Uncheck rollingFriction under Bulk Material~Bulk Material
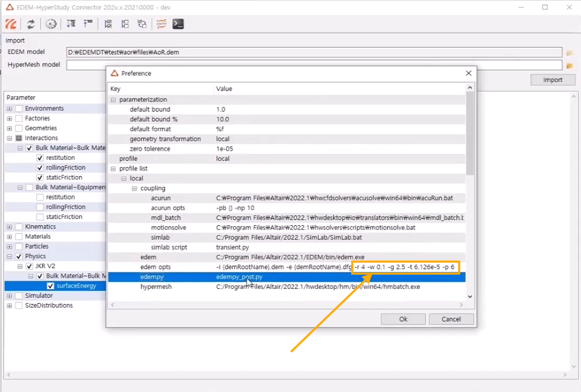Screen dimensions: 581x392 coord(40,168)
